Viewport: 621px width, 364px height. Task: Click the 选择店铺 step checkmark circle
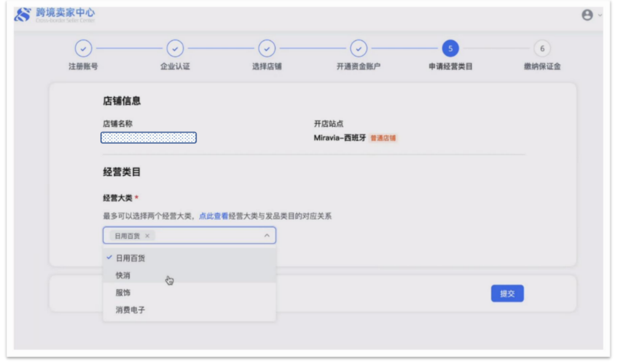267,49
